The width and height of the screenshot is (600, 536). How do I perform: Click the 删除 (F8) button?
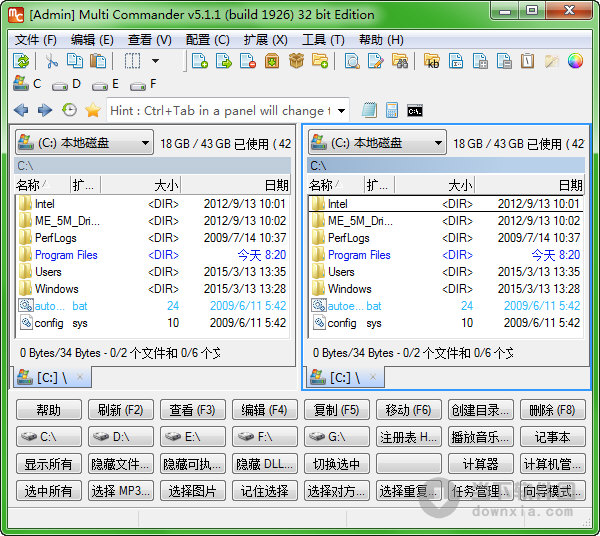553,410
